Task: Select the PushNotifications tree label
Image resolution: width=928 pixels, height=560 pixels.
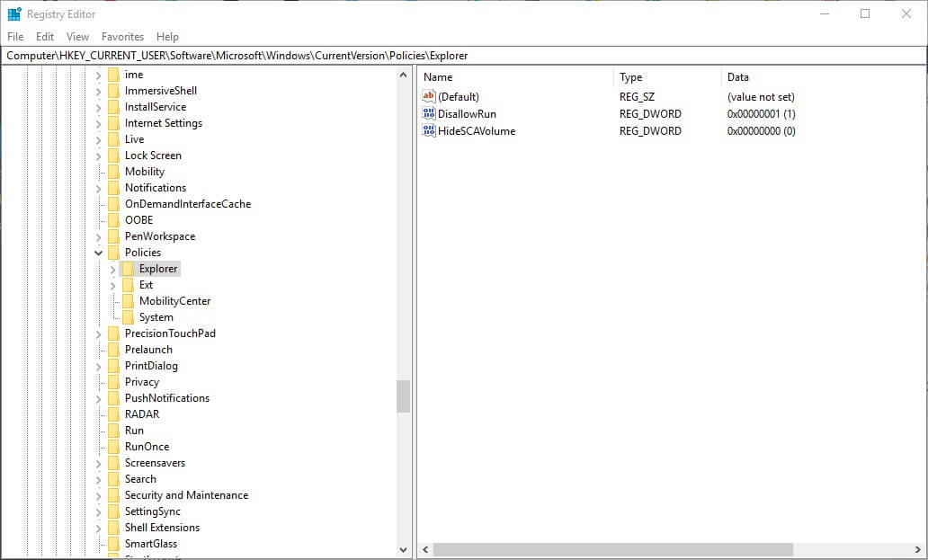Action: [x=167, y=398]
